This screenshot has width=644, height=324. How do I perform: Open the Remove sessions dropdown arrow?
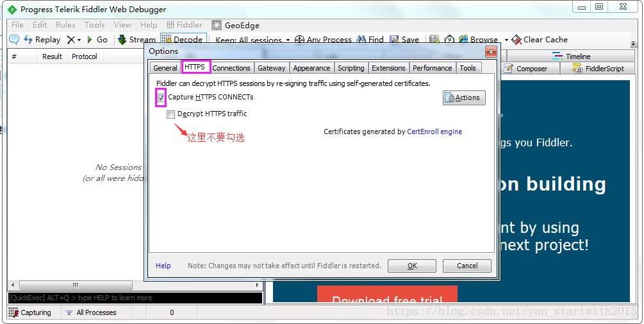tap(79, 40)
